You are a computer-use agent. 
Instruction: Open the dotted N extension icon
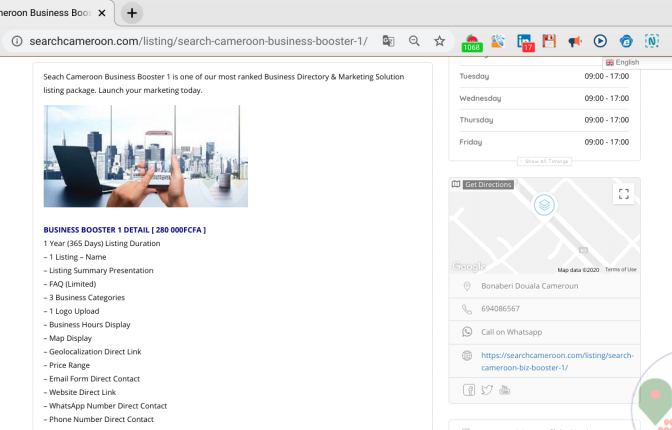coord(652,41)
